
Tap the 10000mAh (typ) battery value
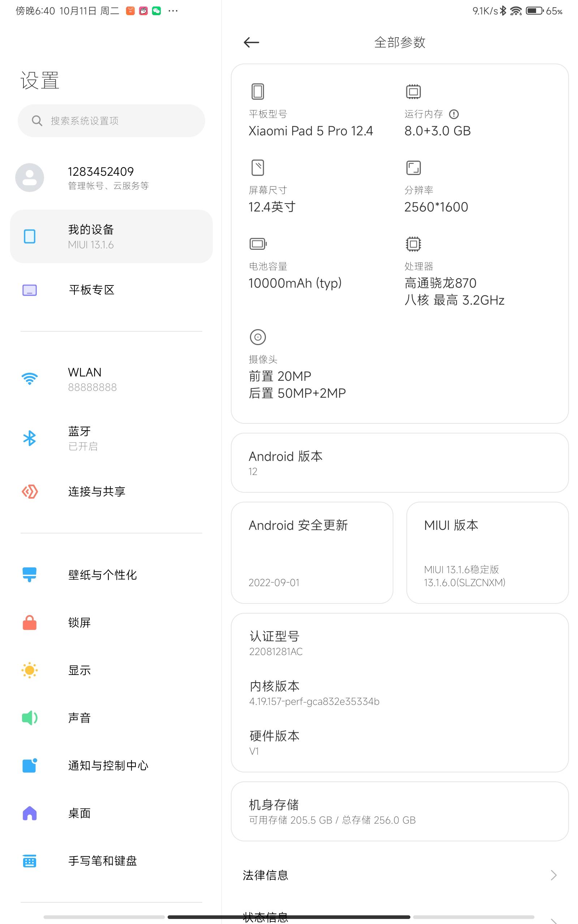[295, 283]
